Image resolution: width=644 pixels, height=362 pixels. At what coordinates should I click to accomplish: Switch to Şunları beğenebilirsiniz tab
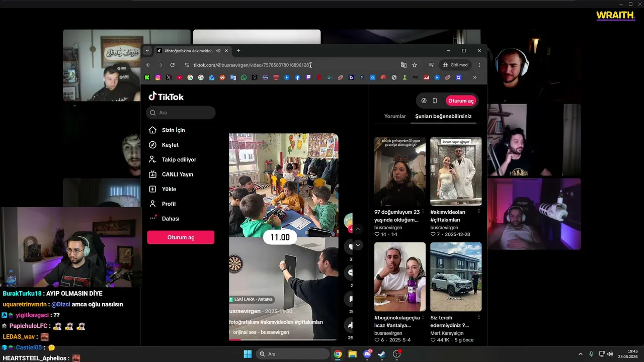[443, 116]
